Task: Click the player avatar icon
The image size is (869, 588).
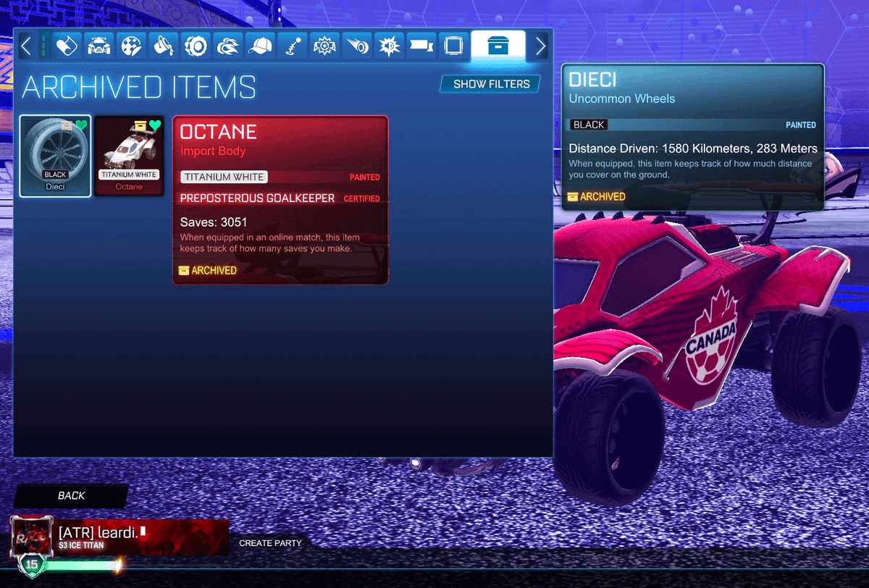Action: coord(31,536)
